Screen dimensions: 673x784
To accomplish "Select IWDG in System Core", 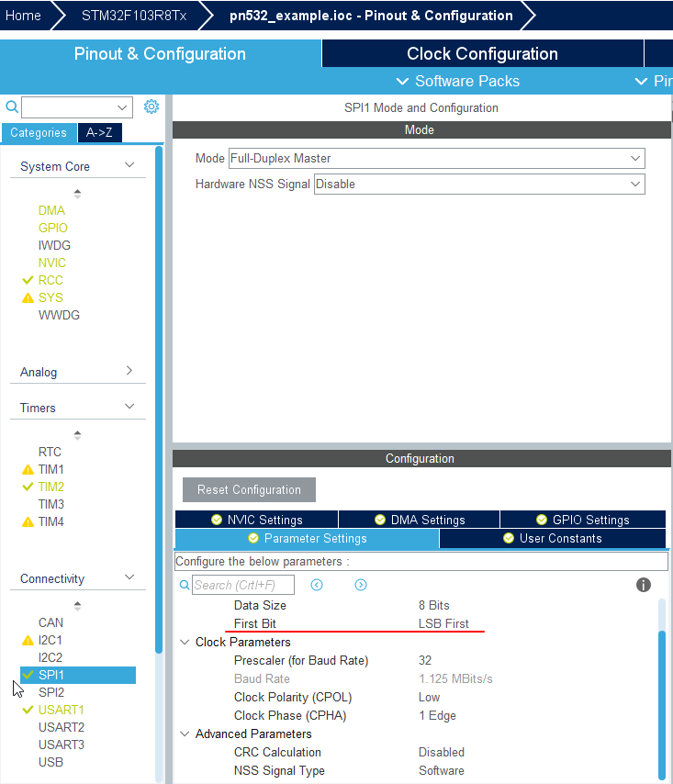I will tap(54, 245).
